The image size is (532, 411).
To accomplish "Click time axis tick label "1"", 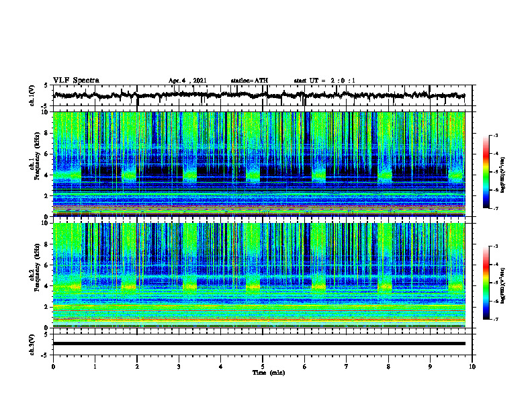I will click(x=95, y=367).
